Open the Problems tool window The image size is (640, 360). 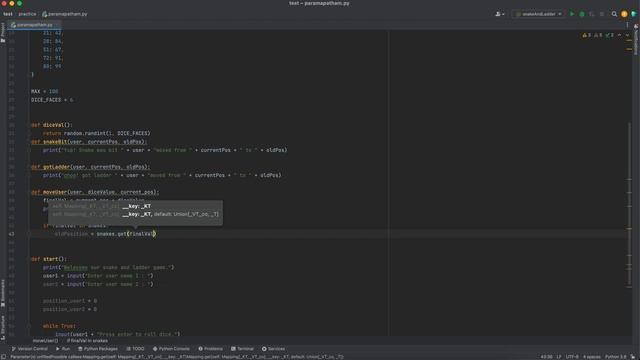(211, 349)
